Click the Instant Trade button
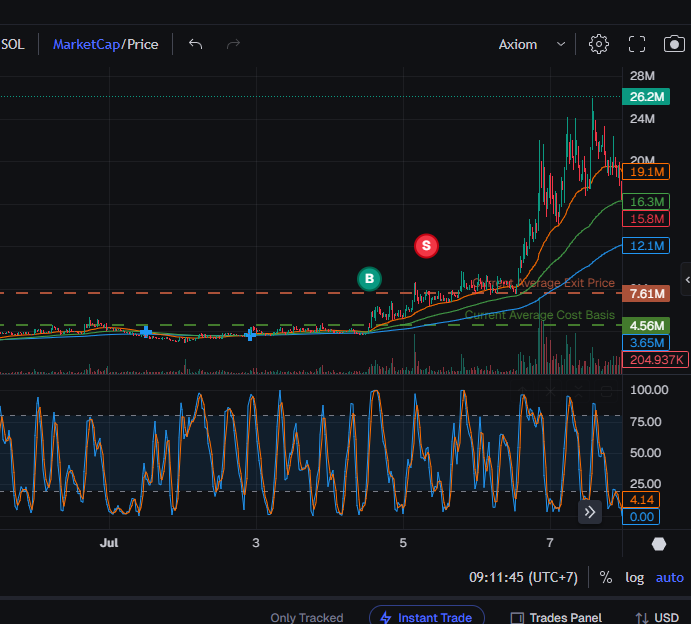Viewport: 691px width, 624px height. click(427, 617)
